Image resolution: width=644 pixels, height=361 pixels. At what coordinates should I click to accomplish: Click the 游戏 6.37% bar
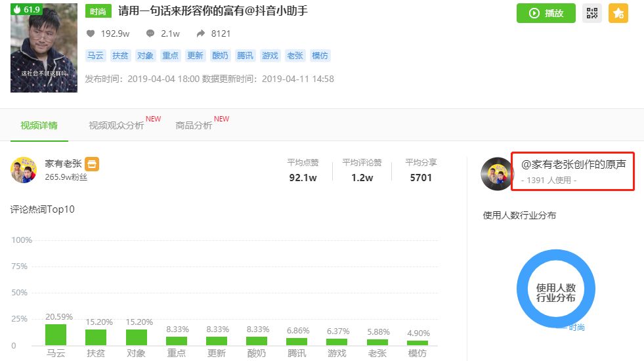[x=336, y=342]
